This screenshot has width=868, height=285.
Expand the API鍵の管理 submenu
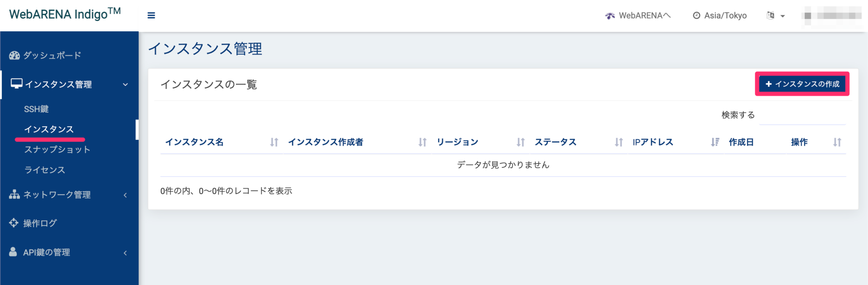tap(125, 252)
